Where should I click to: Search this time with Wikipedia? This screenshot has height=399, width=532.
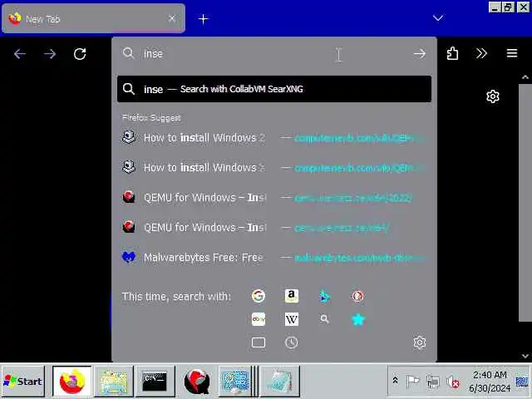(x=292, y=319)
